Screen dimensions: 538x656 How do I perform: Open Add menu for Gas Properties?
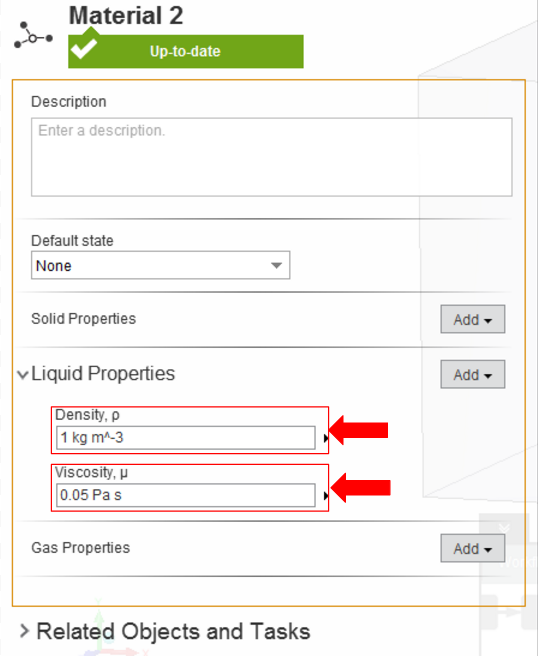473,548
